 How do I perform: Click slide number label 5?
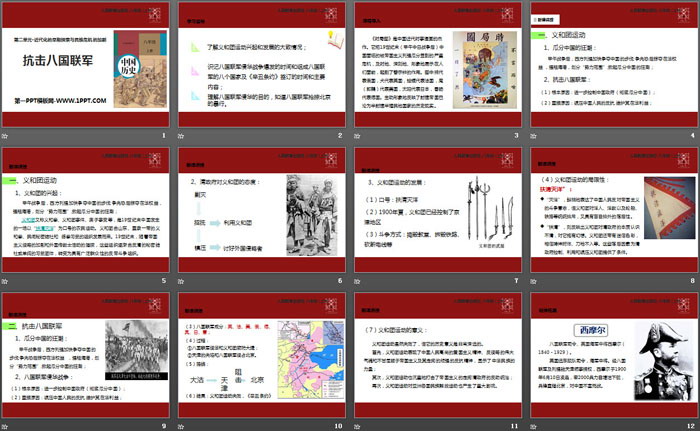pyautogui.click(x=164, y=280)
